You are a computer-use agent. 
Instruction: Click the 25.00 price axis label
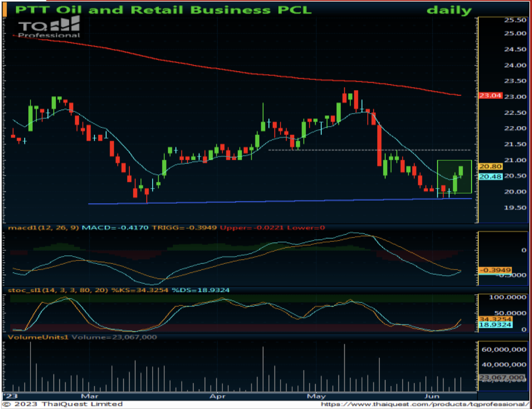click(515, 34)
